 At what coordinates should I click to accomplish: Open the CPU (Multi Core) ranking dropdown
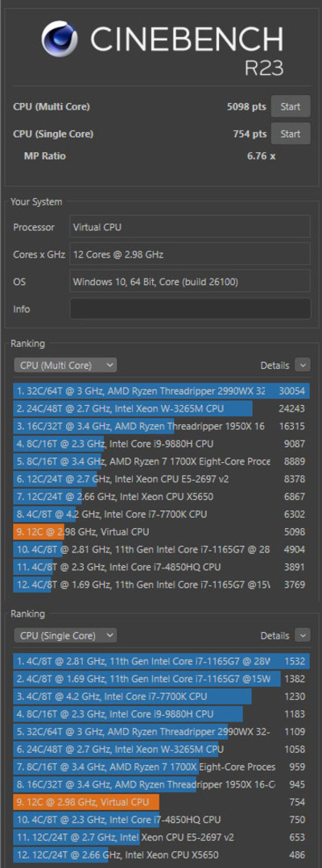click(65, 365)
